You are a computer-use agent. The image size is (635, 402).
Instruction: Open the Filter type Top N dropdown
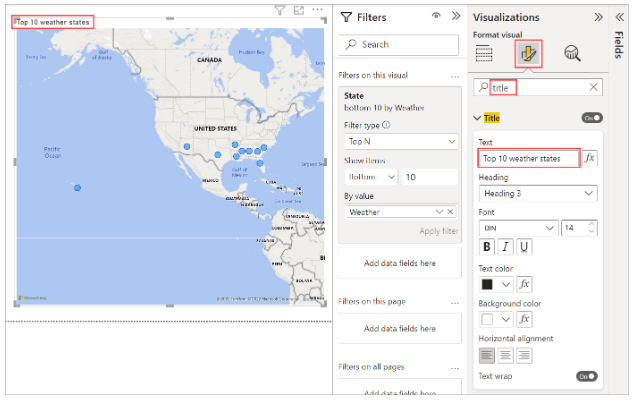click(400, 142)
